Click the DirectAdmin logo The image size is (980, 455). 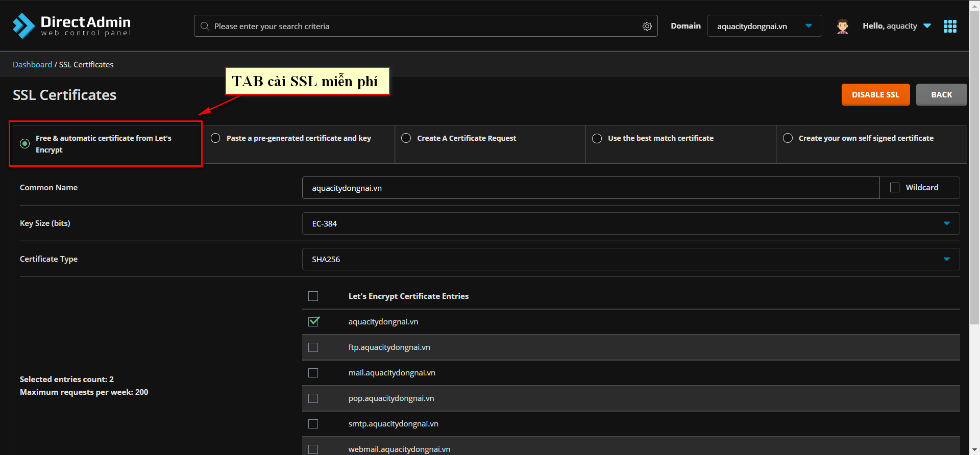pyautogui.click(x=71, y=26)
